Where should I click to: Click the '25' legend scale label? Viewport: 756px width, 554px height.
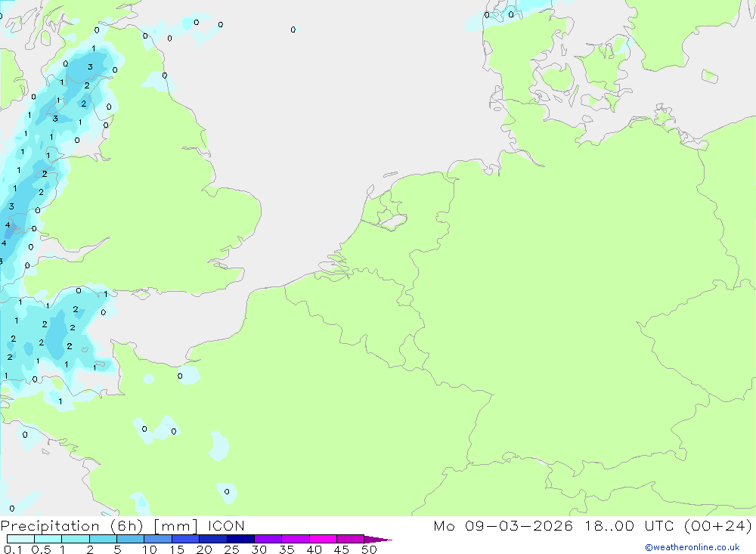pos(231,549)
